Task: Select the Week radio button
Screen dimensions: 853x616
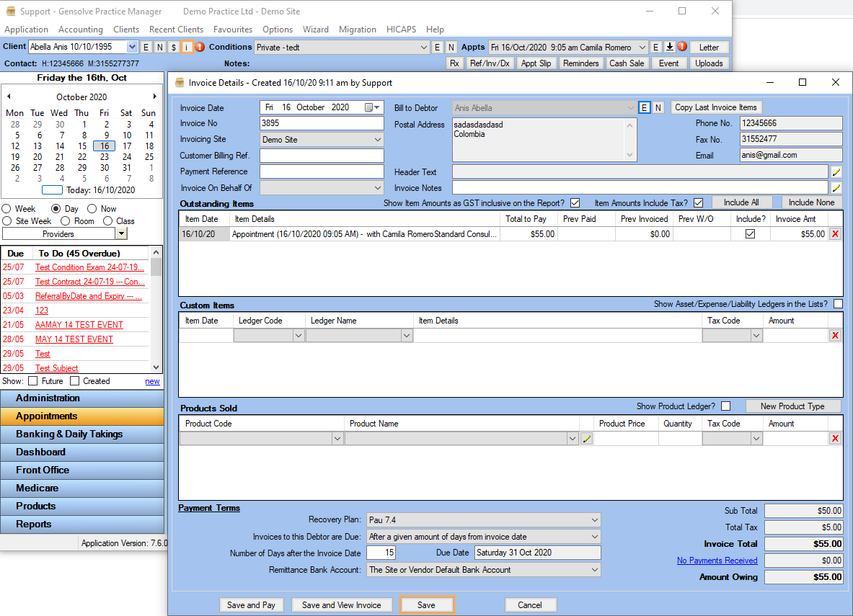Action: pyautogui.click(x=7, y=209)
